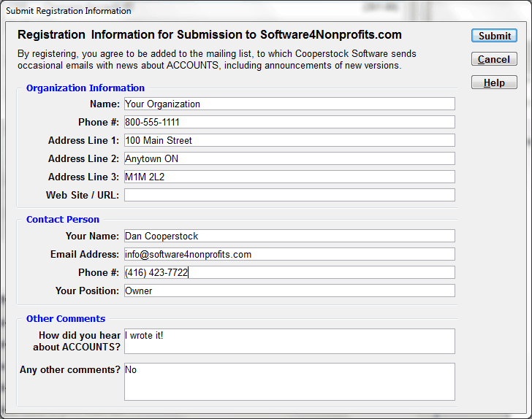Click the Contact Person group heading
The height and width of the screenshot is (419, 532).
pyautogui.click(x=63, y=219)
